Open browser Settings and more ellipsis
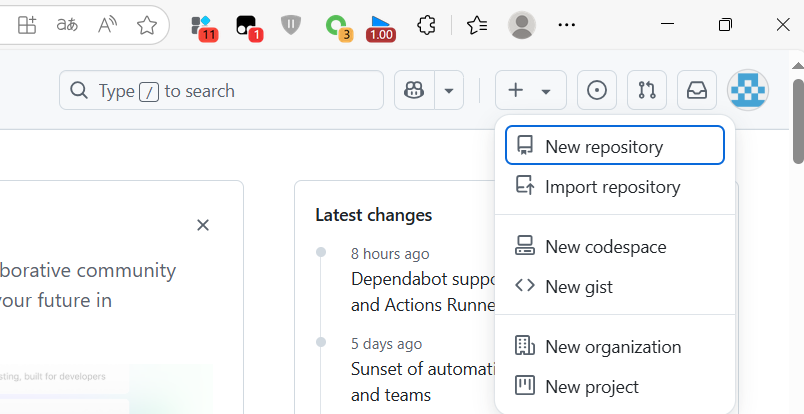 coord(567,26)
